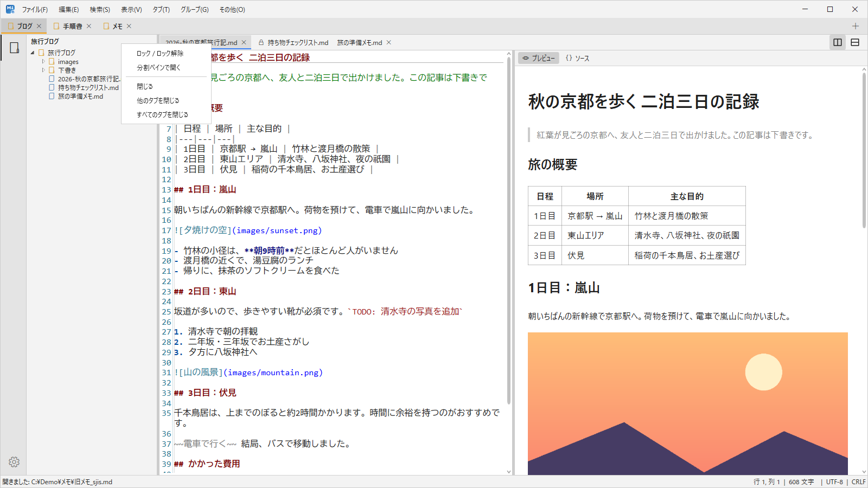Close the 2026-秋の京都旅行記.md tab
The image size is (868, 488).
[x=244, y=42]
